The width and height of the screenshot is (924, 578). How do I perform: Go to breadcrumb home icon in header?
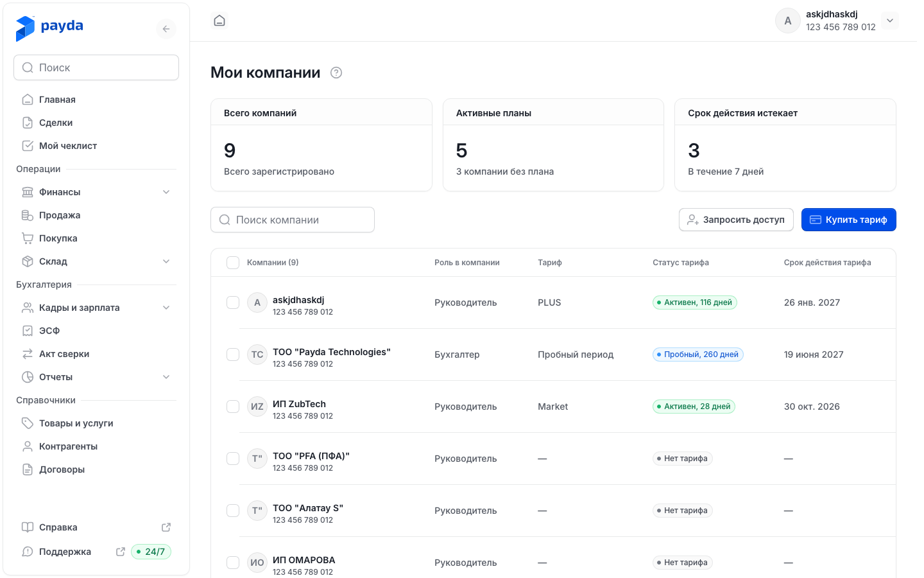click(x=219, y=21)
